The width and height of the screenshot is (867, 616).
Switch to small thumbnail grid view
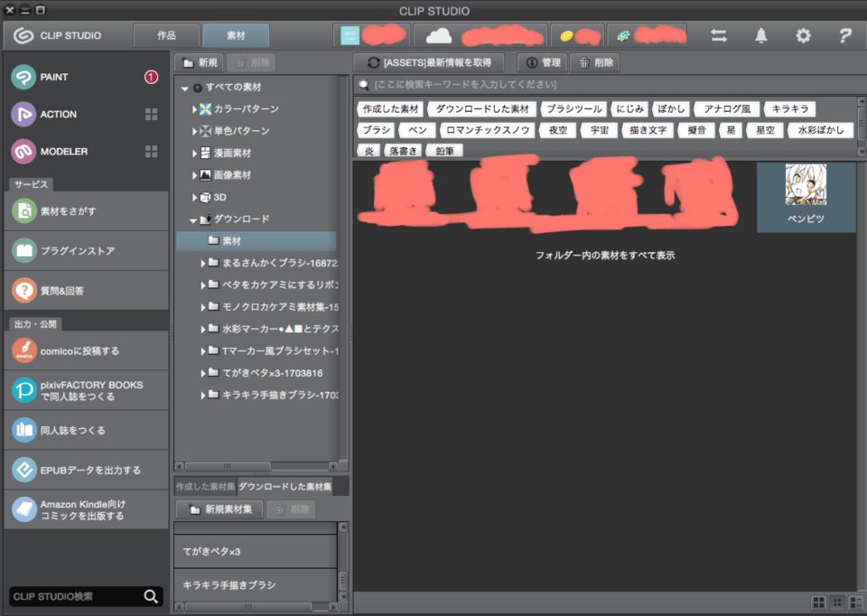[837, 602]
